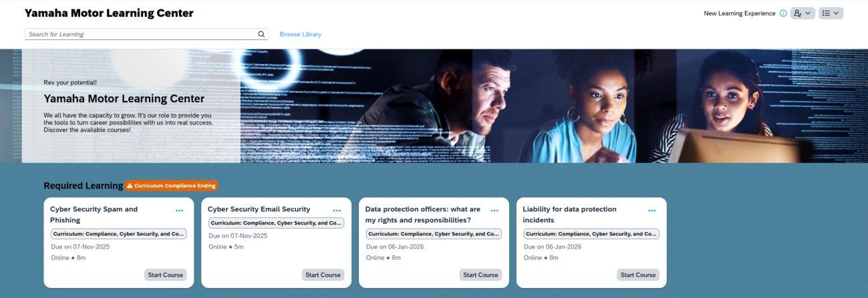This screenshot has width=868, height=298.
Task: Click curriculum tag on Liability card
Action: 592,234
